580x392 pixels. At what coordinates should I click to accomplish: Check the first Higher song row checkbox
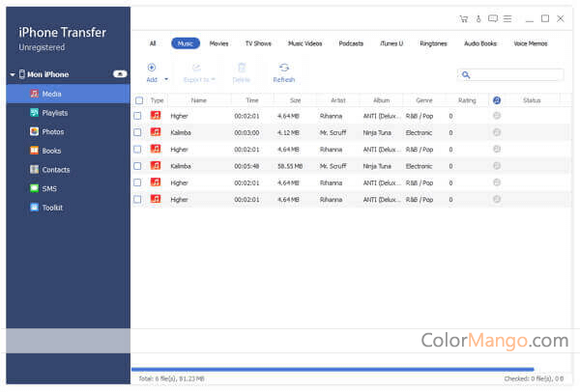(x=138, y=116)
